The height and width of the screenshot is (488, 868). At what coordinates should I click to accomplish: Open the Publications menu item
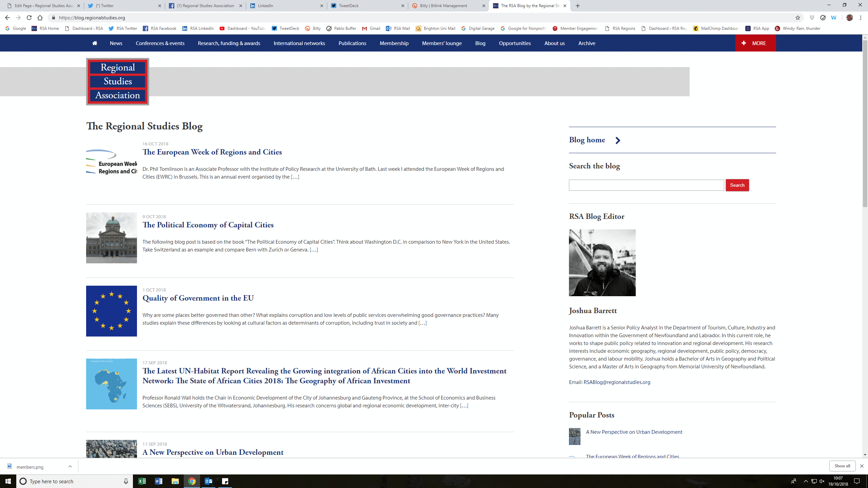[x=352, y=43]
